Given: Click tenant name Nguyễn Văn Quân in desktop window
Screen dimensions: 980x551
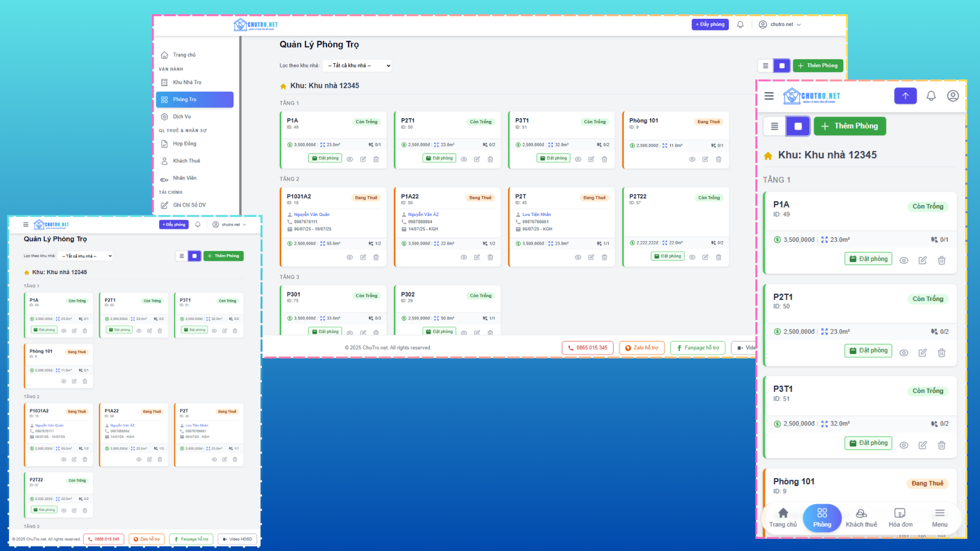Looking at the screenshot, I should click(311, 215).
